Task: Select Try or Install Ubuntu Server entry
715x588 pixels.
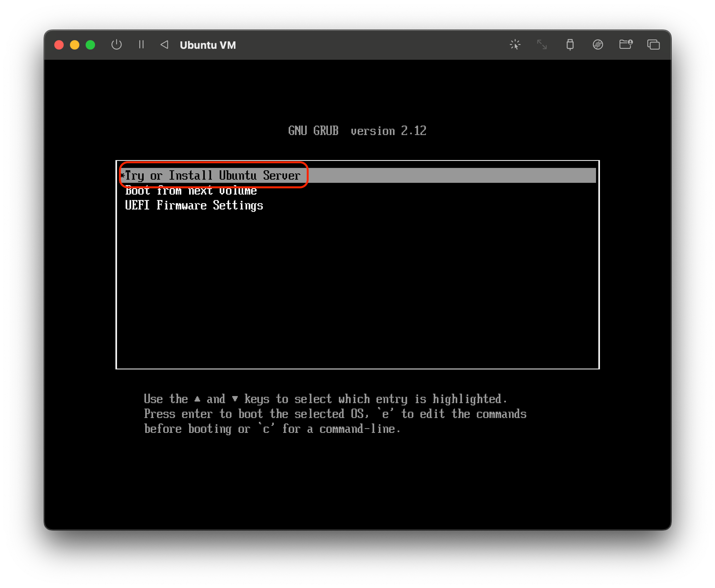Action: [x=213, y=176]
